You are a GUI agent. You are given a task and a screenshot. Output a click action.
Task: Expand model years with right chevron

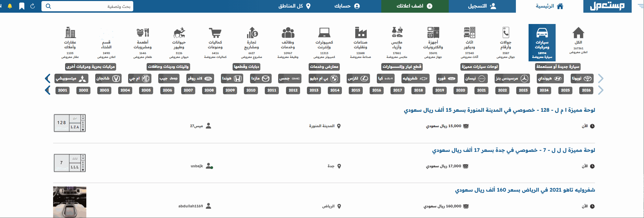tap(600, 90)
